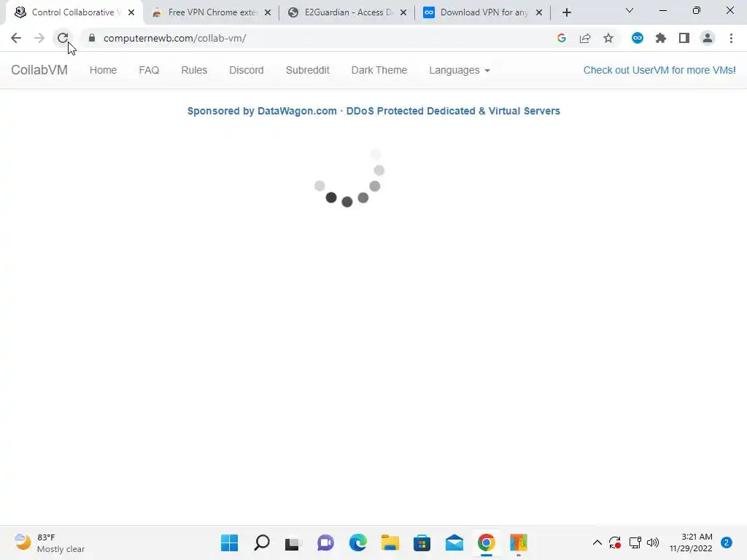Open the Home nav item

click(x=103, y=70)
